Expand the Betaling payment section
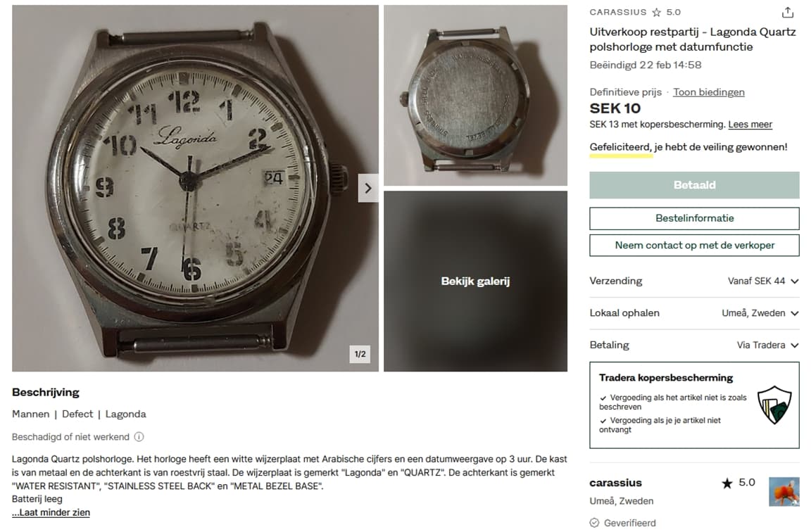Screen dimensions: 811x532 point(694,346)
